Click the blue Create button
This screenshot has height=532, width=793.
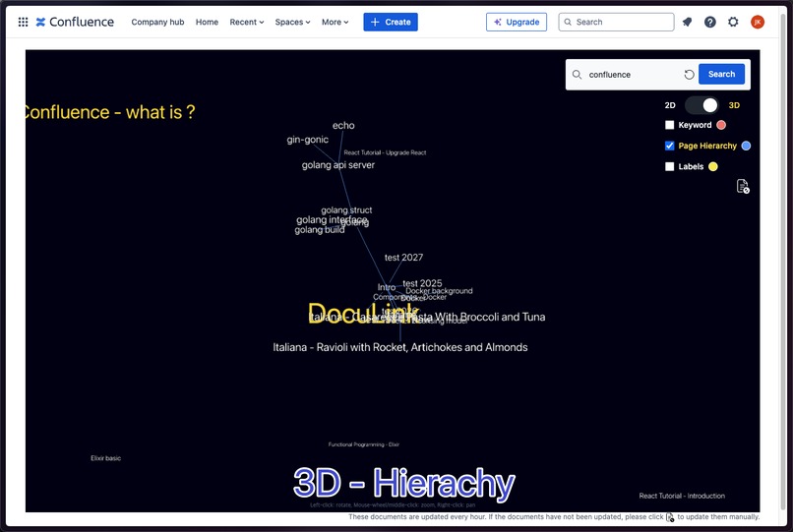(x=391, y=22)
